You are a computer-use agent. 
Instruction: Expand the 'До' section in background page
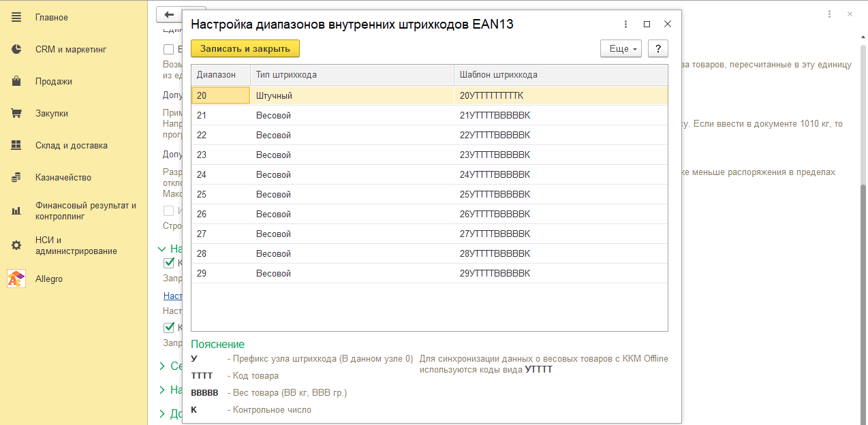[162, 413]
